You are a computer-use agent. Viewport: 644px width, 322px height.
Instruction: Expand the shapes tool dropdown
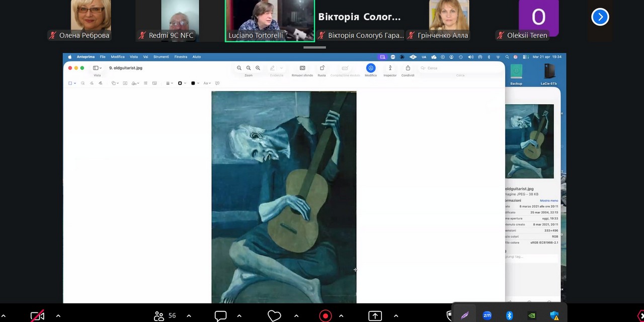(x=115, y=83)
